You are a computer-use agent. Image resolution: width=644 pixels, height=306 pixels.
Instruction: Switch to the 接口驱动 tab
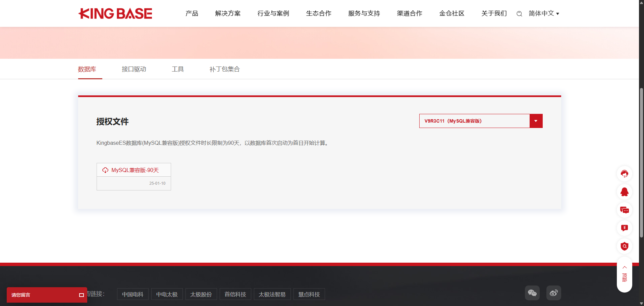[134, 69]
